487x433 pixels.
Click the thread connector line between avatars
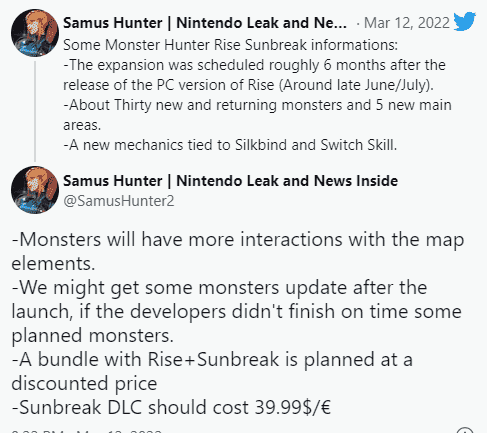35,111
